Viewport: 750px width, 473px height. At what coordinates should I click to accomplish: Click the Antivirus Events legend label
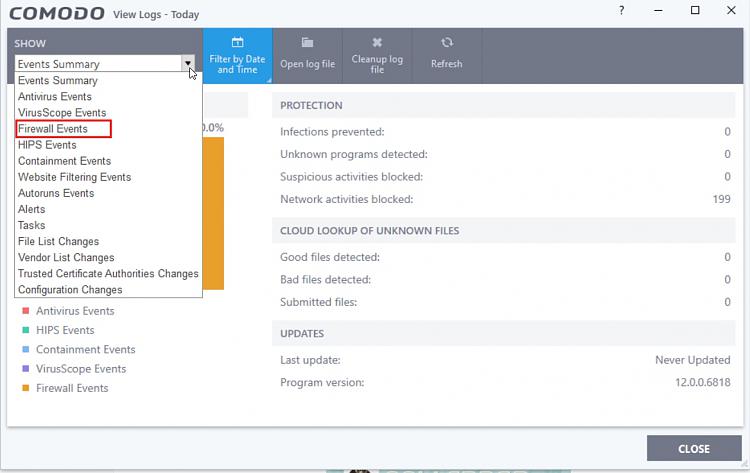[x=76, y=311]
